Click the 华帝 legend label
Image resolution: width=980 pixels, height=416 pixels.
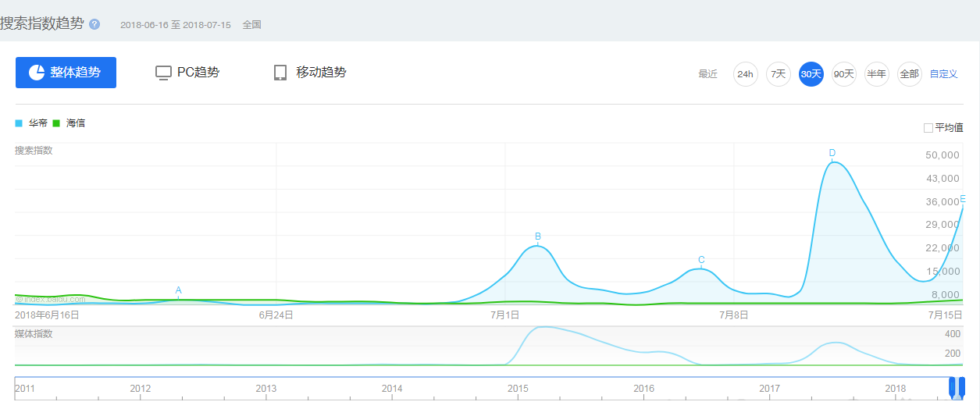[x=37, y=123]
